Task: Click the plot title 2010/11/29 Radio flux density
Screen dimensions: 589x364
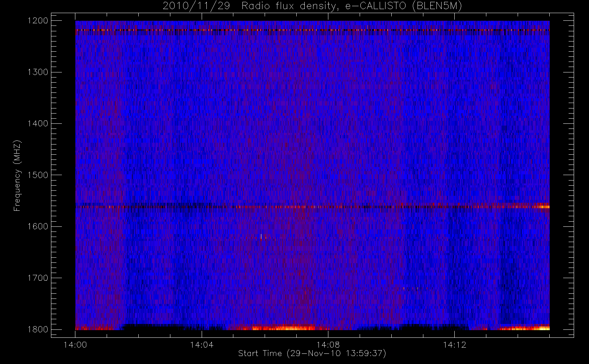Action: point(312,6)
